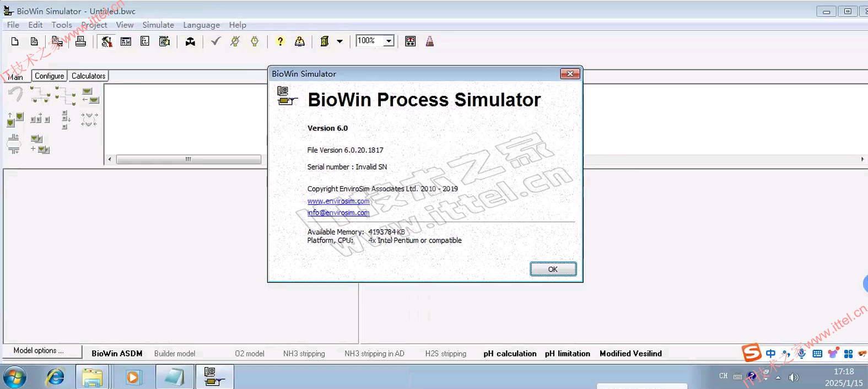Select the circular arrows reactor element icon
Screen dimensions: 868x389
pyautogui.click(x=89, y=120)
